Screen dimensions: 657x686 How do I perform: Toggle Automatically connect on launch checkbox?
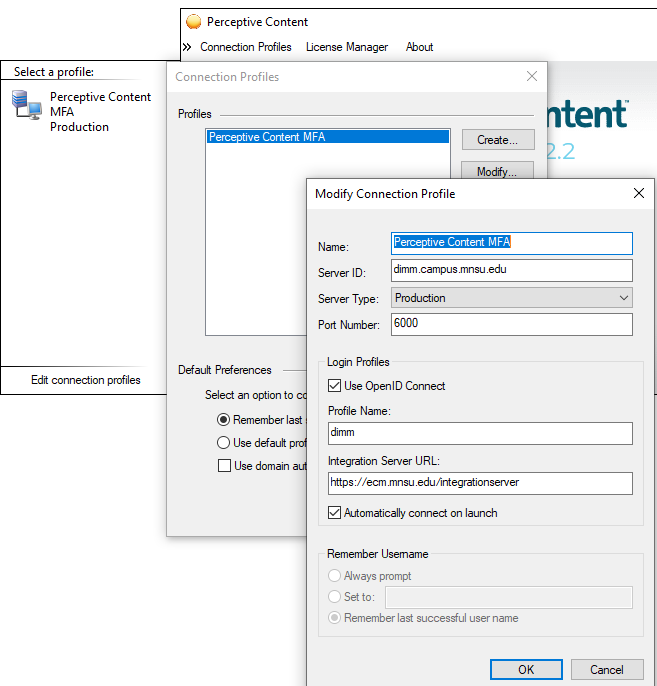334,512
